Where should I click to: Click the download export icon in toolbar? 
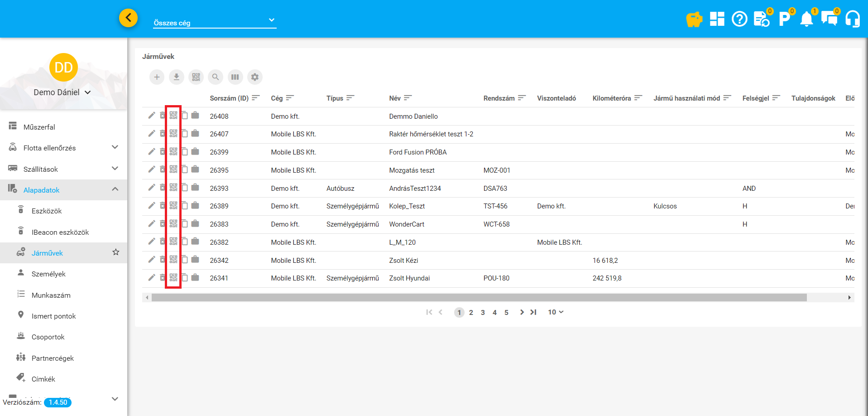pyautogui.click(x=177, y=77)
